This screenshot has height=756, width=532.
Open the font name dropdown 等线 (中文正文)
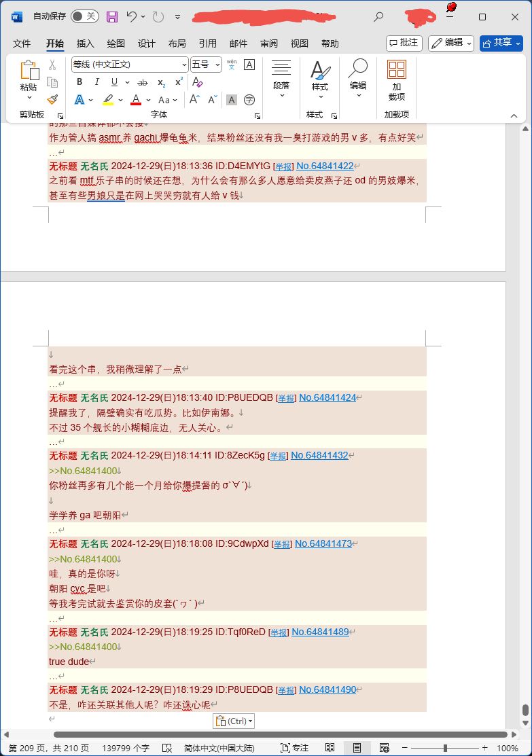click(130, 65)
